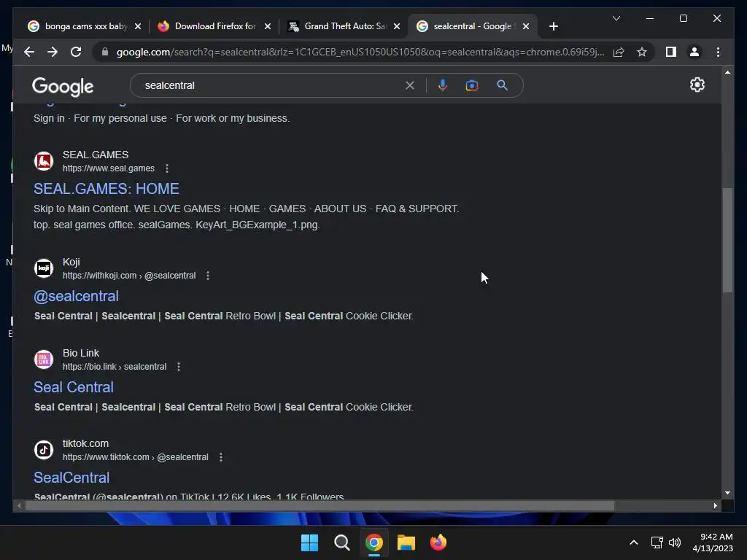Screen dimensions: 747x560
Task: Click the vertical scrollbar thumb
Action: click(x=727, y=240)
